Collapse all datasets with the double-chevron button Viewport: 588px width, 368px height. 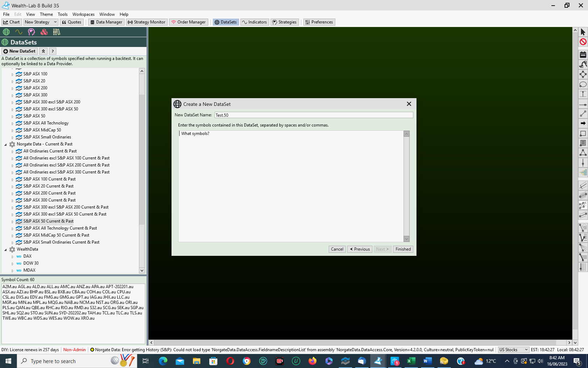pos(43,51)
